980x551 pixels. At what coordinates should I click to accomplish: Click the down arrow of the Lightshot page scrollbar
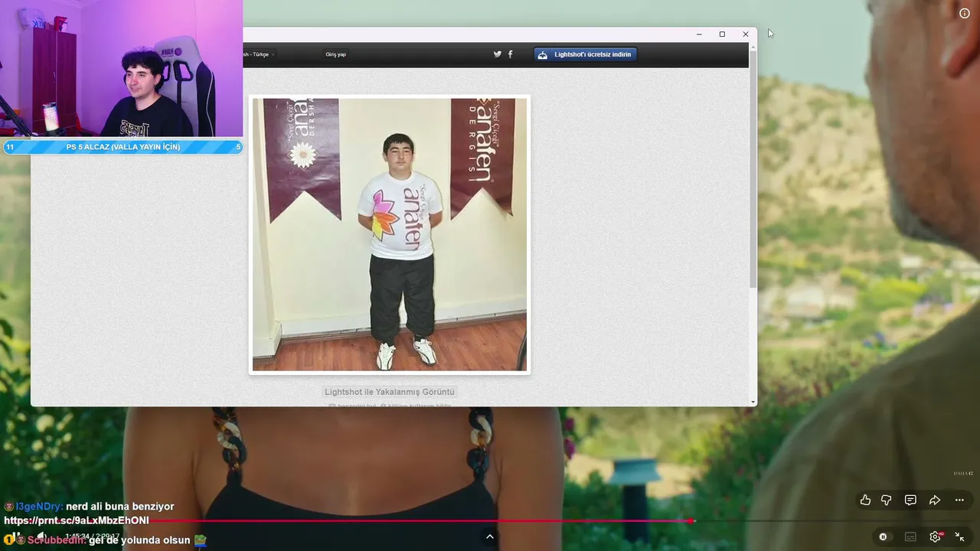[753, 402]
